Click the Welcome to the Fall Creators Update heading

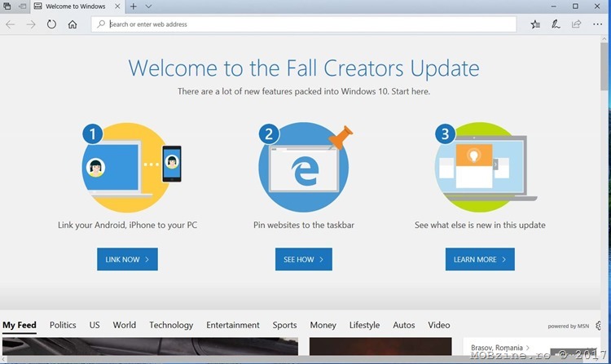click(304, 68)
